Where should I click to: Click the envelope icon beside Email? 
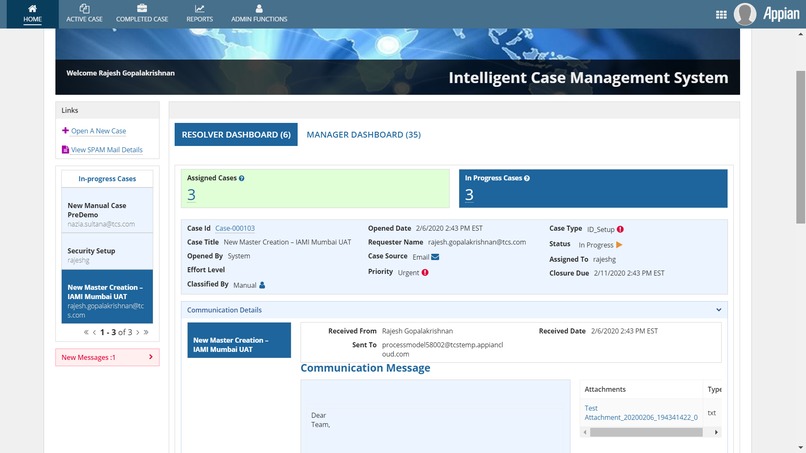(435, 257)
